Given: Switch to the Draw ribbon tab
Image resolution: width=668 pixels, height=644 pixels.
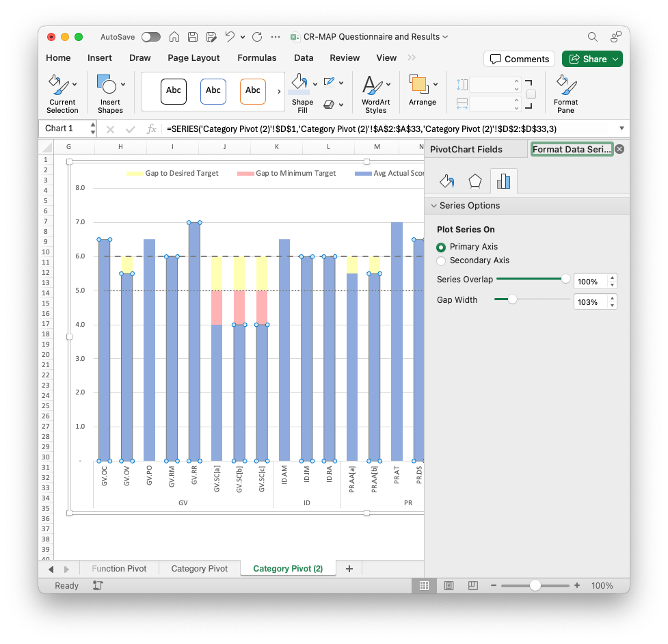Looking at the screenshot, I should [x=140, y=58].
